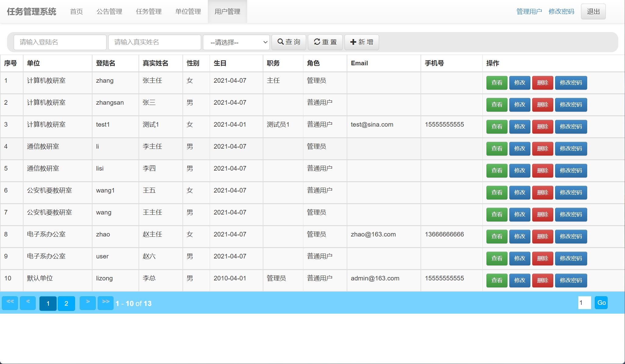This screenshot has width=625, height=364.
Task: Click 删除 for user lisi
Action: (x=543, y=171)
